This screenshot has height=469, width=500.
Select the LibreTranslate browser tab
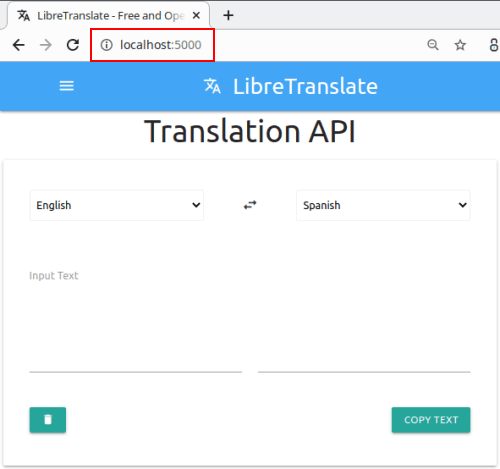coord(109,15)
